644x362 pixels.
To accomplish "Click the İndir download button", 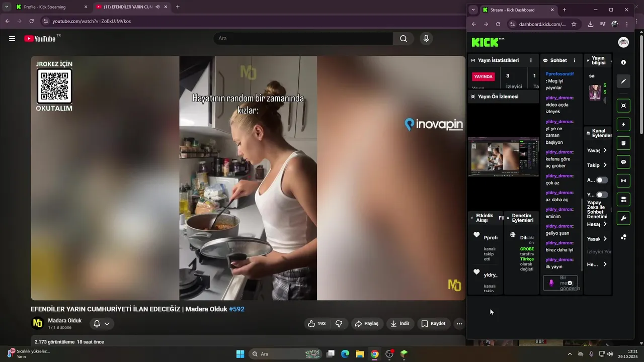I will 399,324.
